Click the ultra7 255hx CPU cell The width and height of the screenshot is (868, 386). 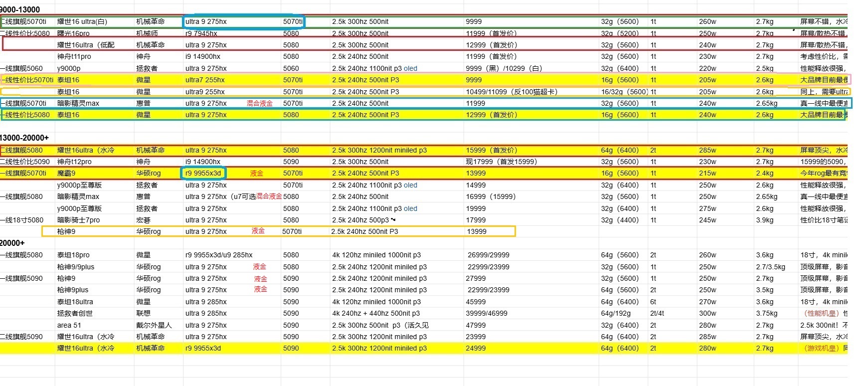205,80
